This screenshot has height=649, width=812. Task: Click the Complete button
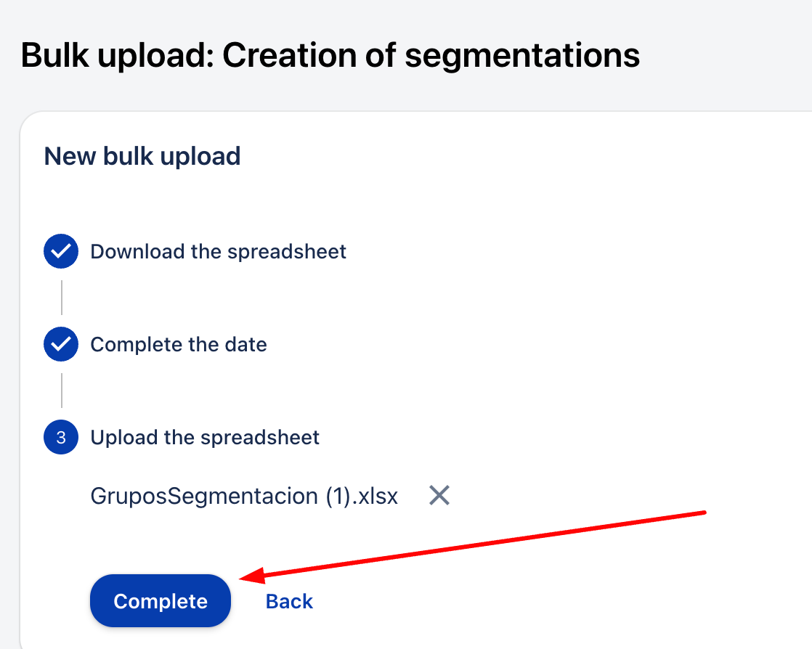click(x=161, y=601)
